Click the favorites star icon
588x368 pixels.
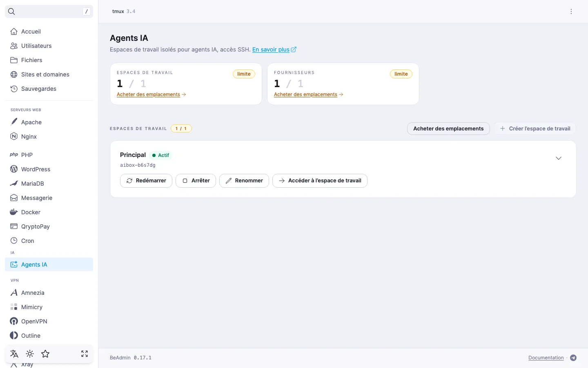point(45,354)
